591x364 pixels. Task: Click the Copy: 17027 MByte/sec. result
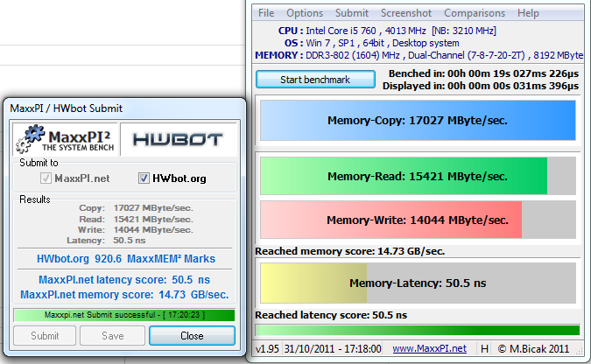tap(136, 208)
